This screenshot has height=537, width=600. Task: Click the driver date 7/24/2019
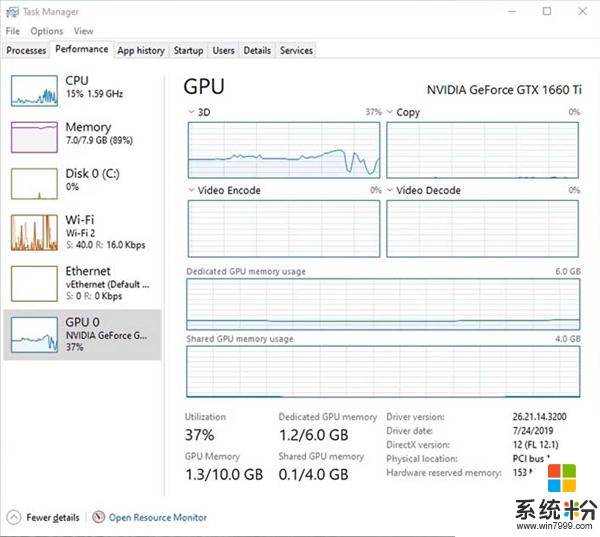533,431
